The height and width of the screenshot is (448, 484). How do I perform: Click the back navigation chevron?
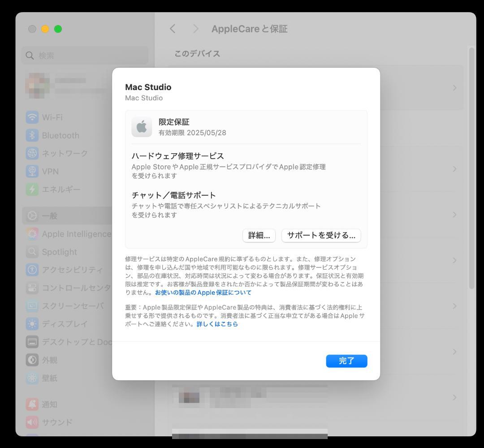point(173,29)
